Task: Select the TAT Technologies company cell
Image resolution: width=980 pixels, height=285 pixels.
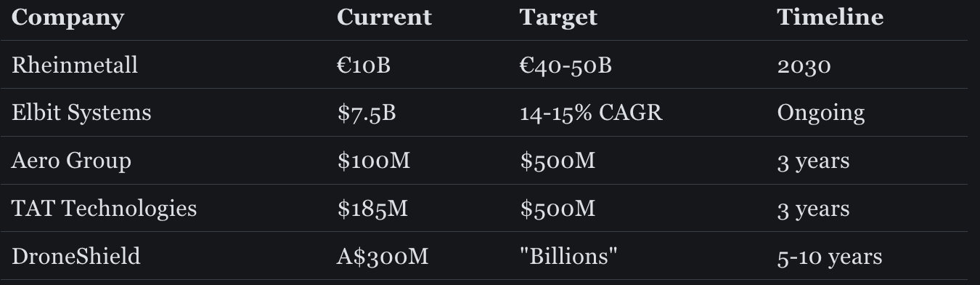Action: [x=104, y=209]
